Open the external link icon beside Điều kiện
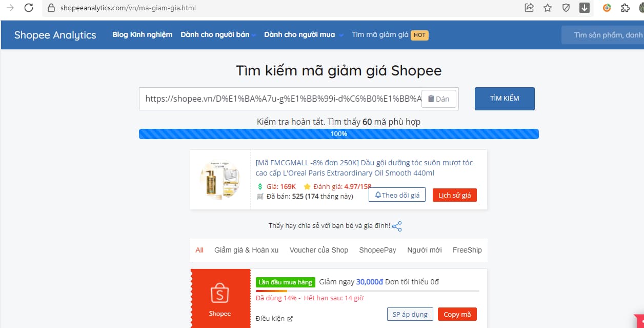Viewport: 644px width, 328px height. 290,319
